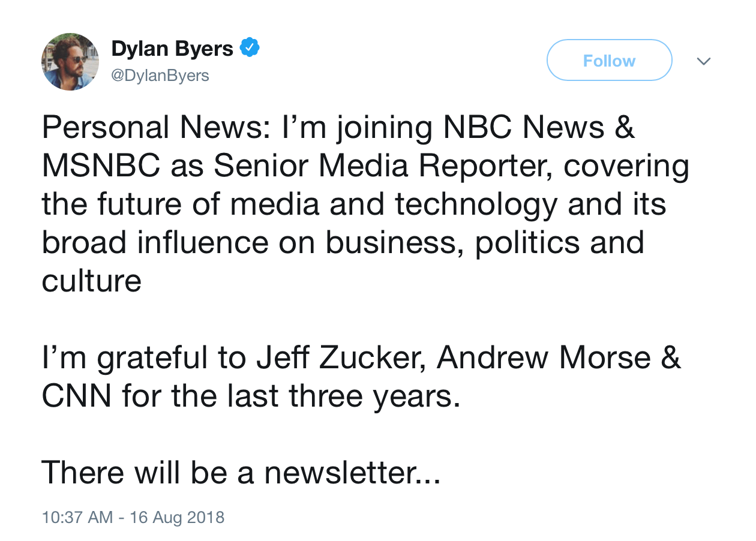Click the Dylan Byers display name
756x541 pixels.
click(x=172, y=49)
